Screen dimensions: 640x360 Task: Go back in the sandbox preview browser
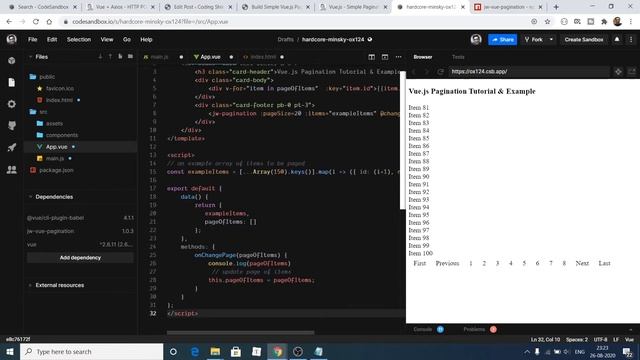tap(413, 71)
